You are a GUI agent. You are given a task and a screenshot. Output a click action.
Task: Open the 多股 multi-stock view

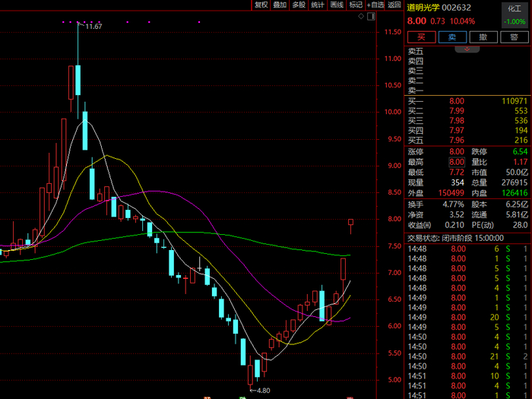299,5
